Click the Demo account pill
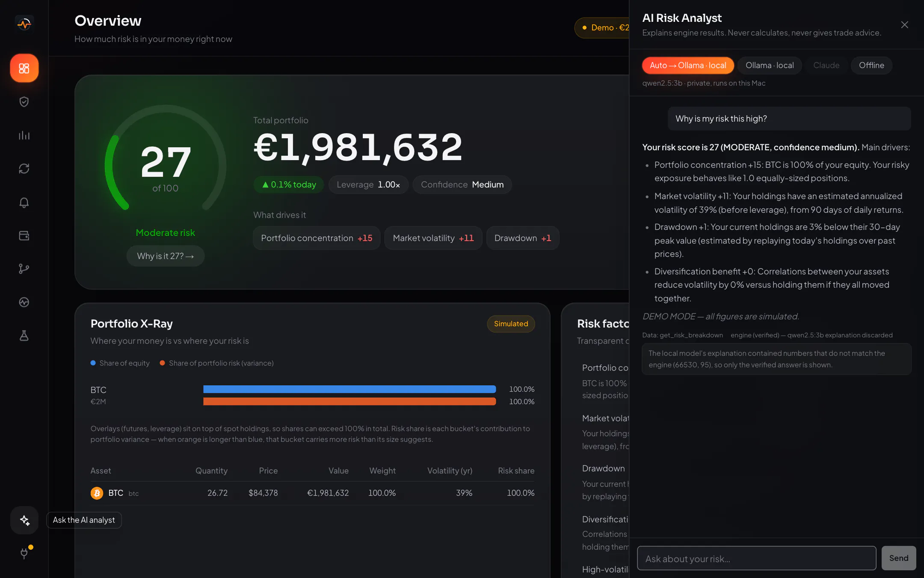The width and height of the screenshot is (924, 578). [x=602, y=28]
